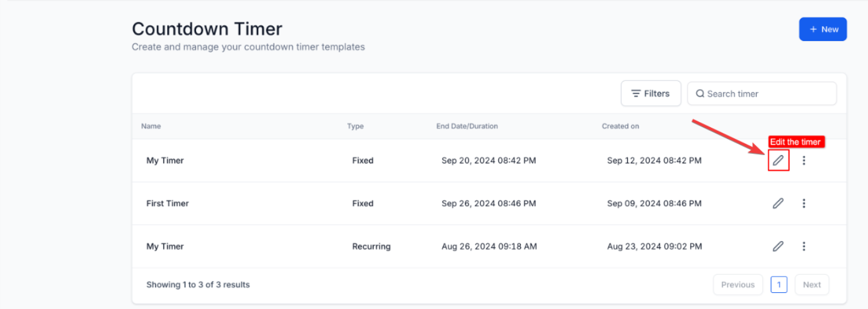The height and width of the screenshot is (309, 868).
Task: Click the Type column header
Action: 355,126
